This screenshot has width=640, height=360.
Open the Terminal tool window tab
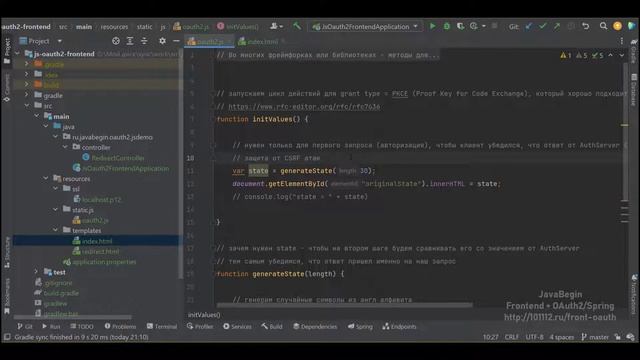162,327
